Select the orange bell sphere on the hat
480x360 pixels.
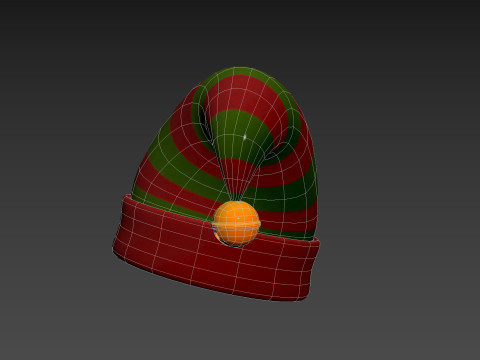pos(236,223)
